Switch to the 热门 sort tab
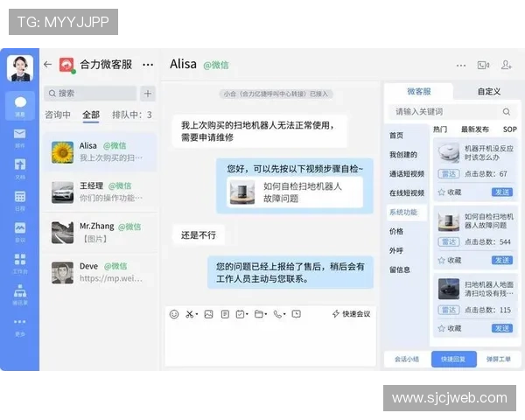The image size is (525, 420). pyautogui.click(x=440, y=129)
